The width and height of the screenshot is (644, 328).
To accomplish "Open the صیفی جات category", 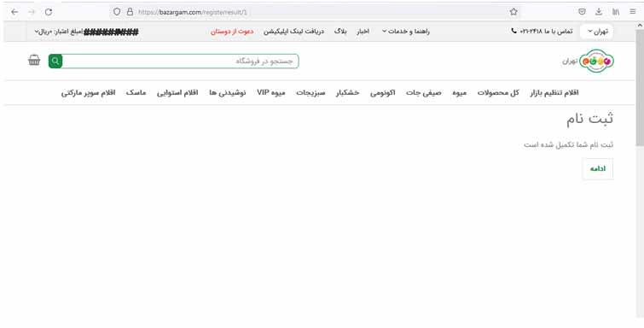I will pyautogui.click(x=423, y=92).
